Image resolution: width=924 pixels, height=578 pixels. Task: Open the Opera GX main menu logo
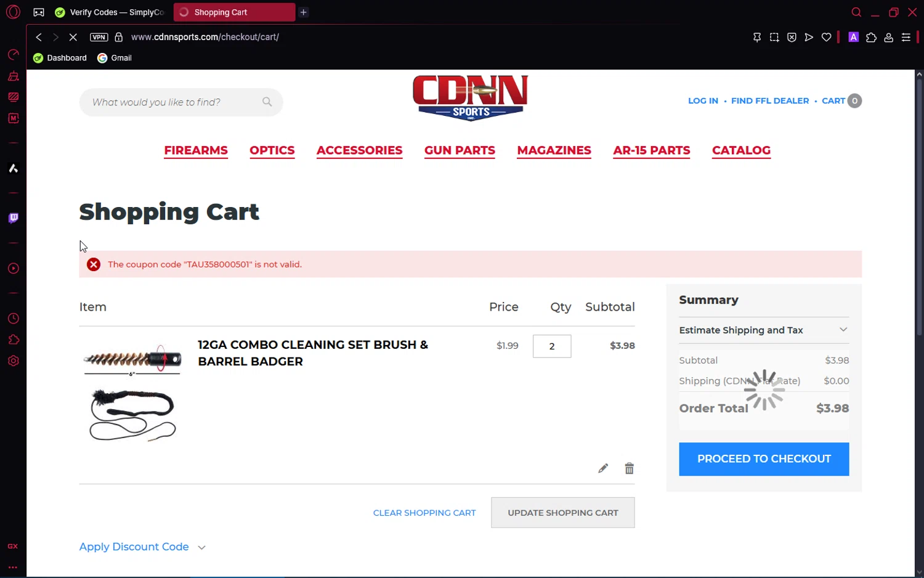pyautogui.click(x=13, y=12)
